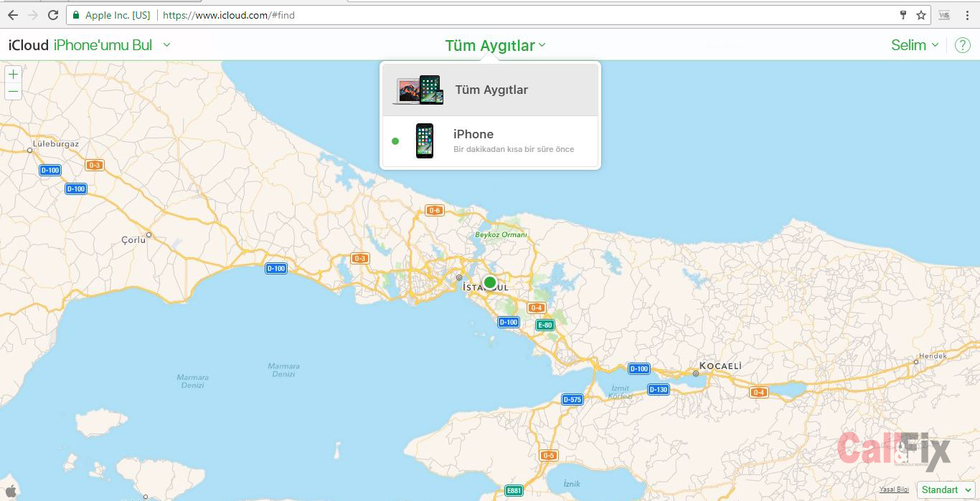Open the WS browser extension

[944, 15]
